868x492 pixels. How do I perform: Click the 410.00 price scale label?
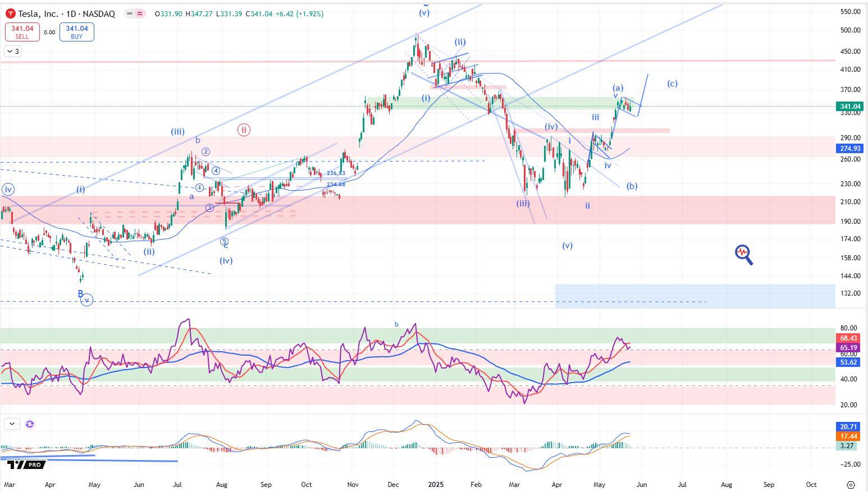(851, 70)
